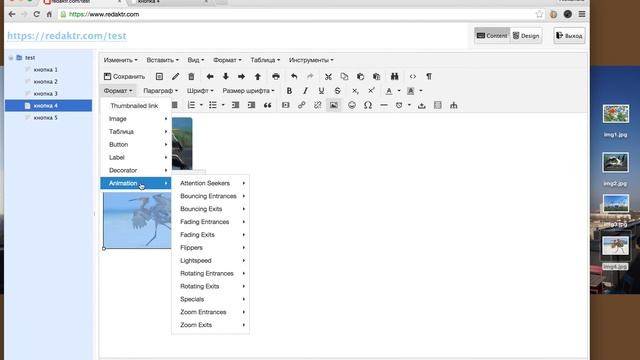The height and width of the screenshot is (360, 640).
Task: Toggle blockquote formatting
Action: click(267, 105)
